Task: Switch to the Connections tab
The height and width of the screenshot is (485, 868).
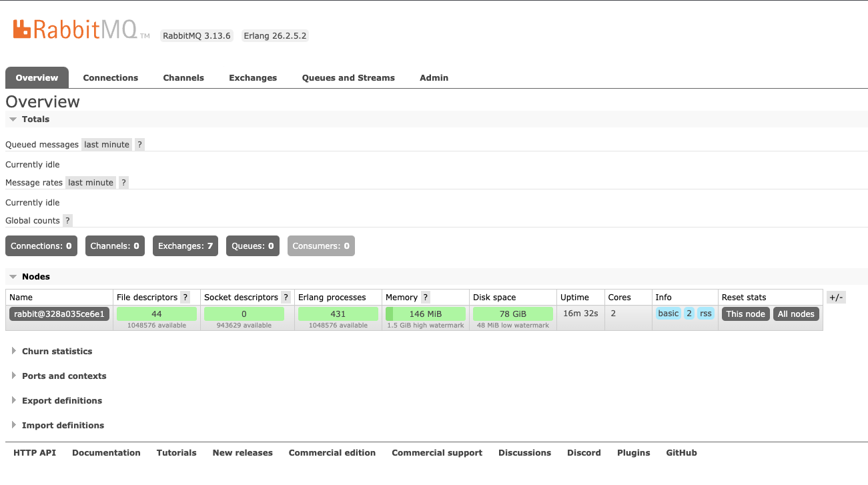Action: click(x=111, y=77)
